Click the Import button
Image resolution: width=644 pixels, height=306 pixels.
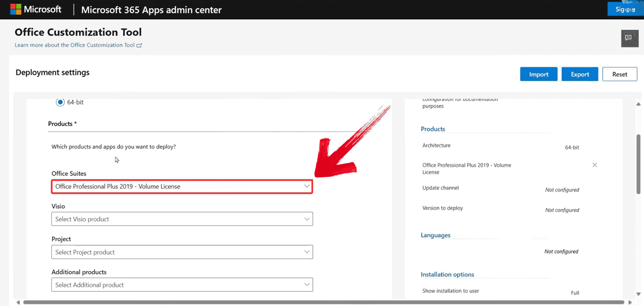point(538,74)
